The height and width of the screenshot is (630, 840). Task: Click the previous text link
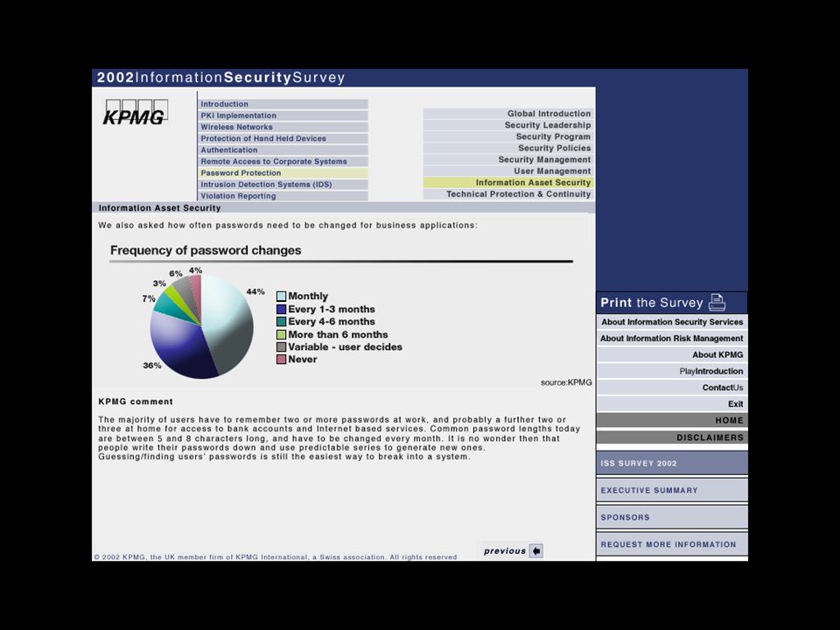click(x=505, y=550)
